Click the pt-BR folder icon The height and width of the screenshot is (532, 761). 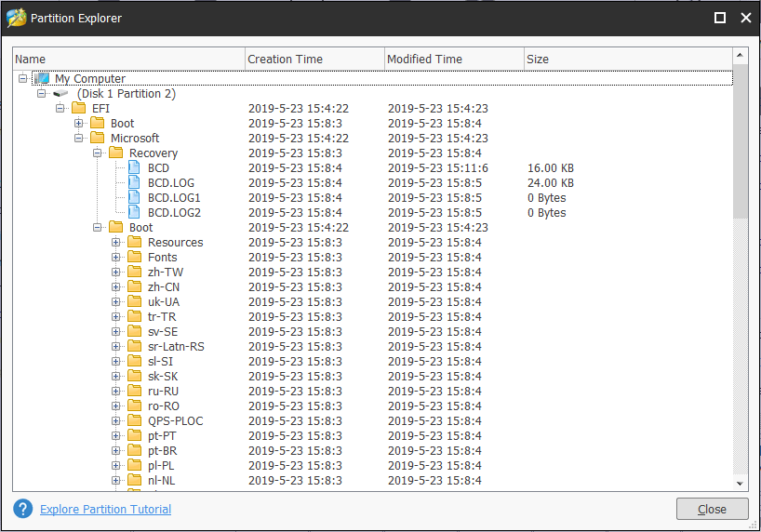point(135,450)
